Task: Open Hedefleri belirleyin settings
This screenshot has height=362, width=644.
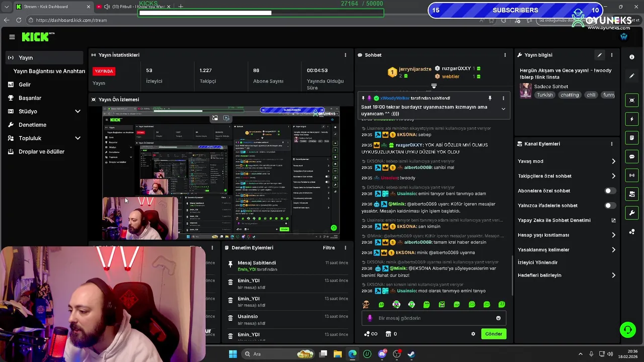Action: (x=567, y=275)
